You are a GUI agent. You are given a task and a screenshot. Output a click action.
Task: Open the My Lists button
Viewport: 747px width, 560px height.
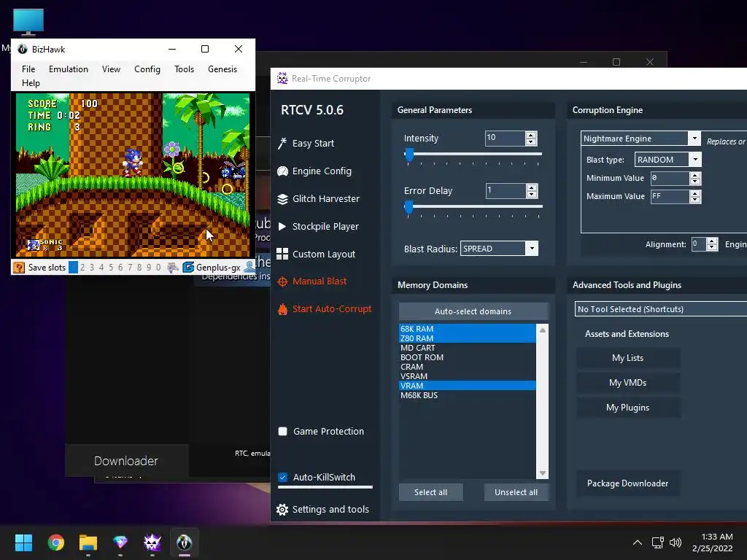point(628,358)
